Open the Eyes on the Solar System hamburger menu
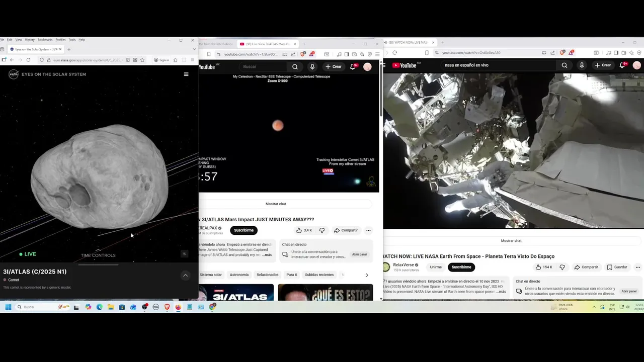The width and height of the screenshot is (644, 362). pos(186,74)
